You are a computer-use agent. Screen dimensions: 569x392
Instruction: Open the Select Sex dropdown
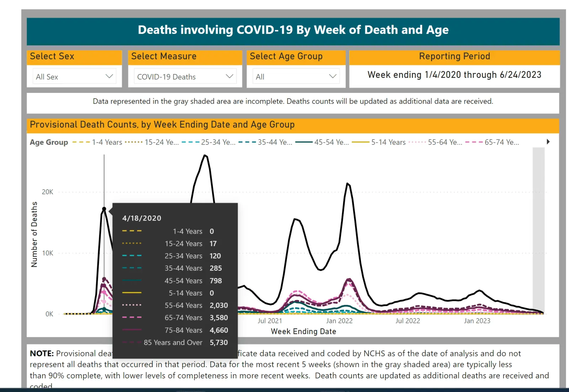(x=74, y=76)
